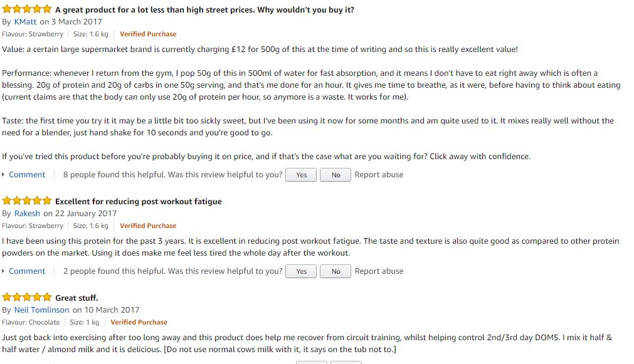
Task: Open Comment link under Rakesh's review
Action: click(x=27, y=271)
